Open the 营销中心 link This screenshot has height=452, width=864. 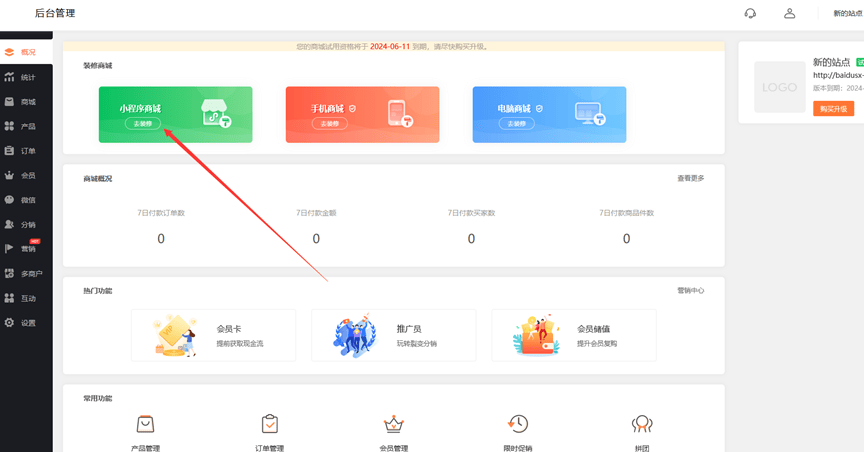(x=690, y=290)
